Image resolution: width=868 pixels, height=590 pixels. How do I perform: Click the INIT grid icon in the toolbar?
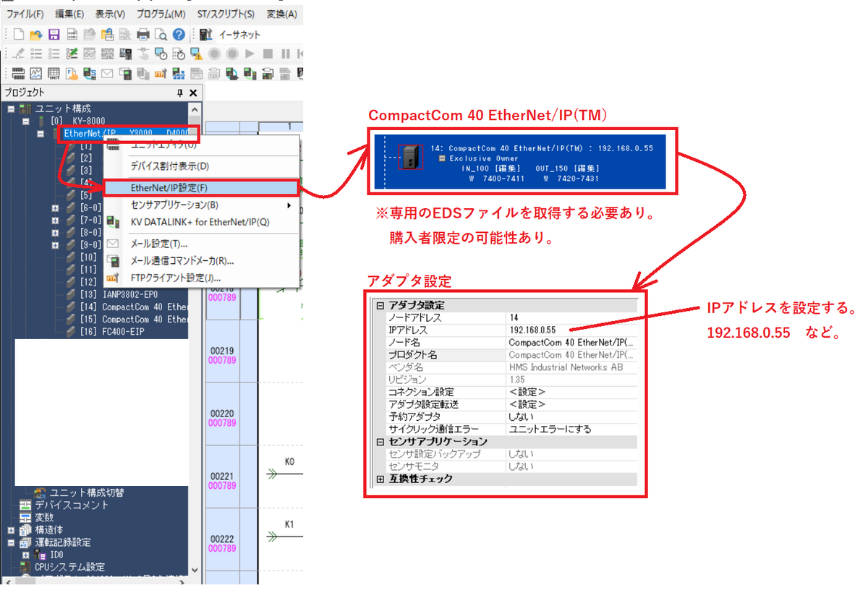click(x=54, y=73)
